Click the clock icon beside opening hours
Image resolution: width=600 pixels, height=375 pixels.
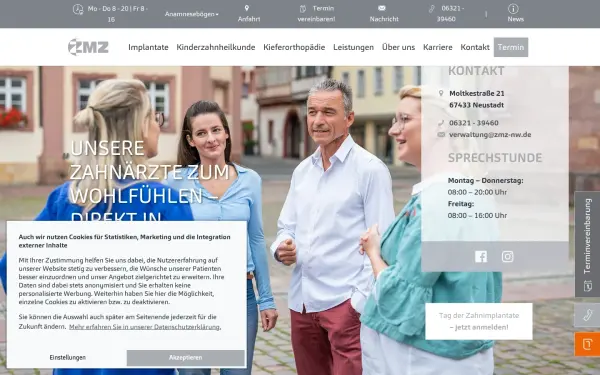(78, 9)
